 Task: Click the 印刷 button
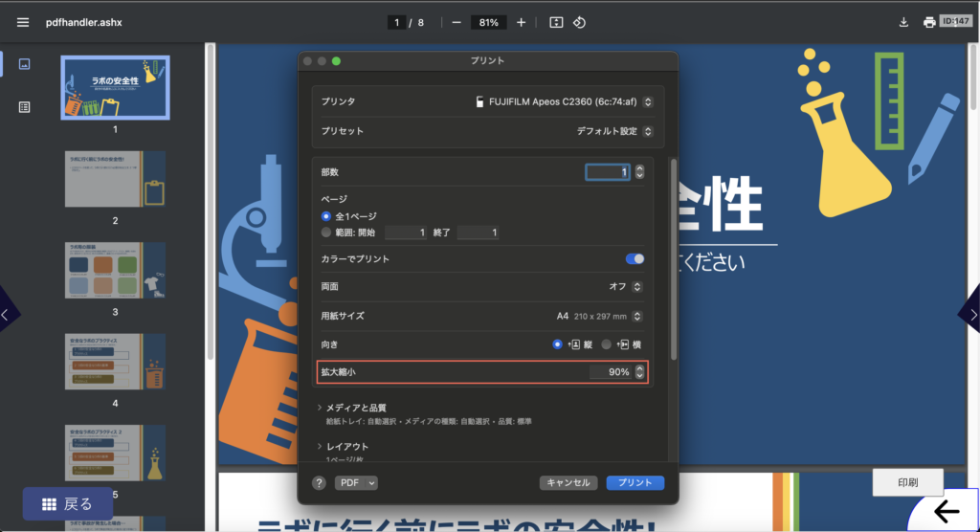pos(907,482)
